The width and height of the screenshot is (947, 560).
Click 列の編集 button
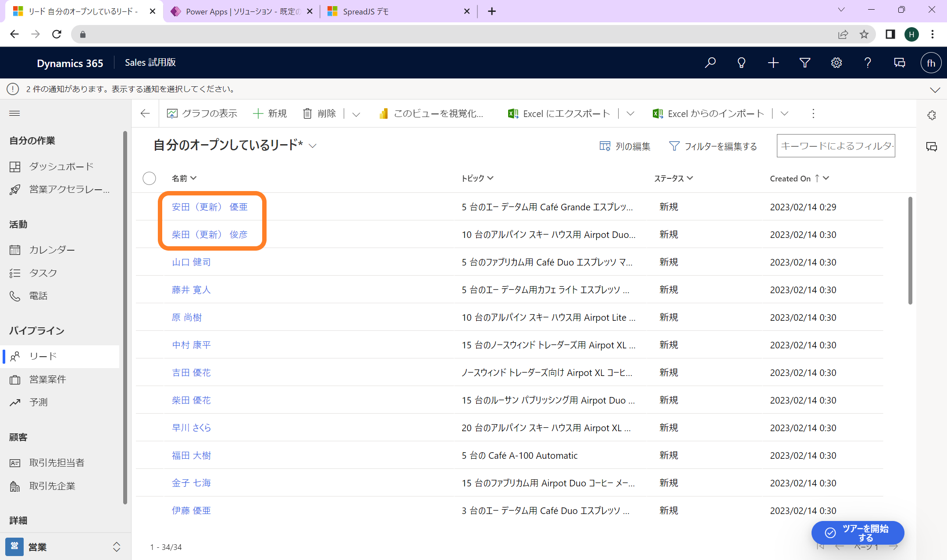pos(625,146)
